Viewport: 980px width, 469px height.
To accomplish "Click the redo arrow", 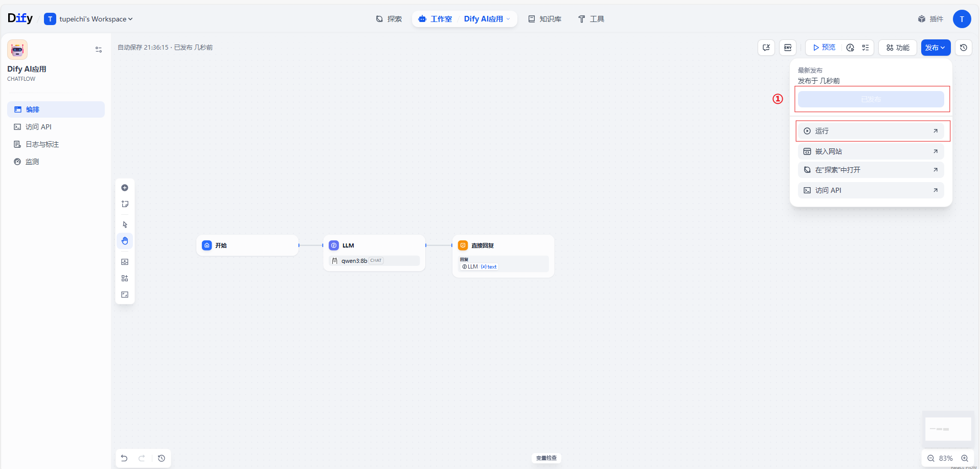I will (142, 458).
